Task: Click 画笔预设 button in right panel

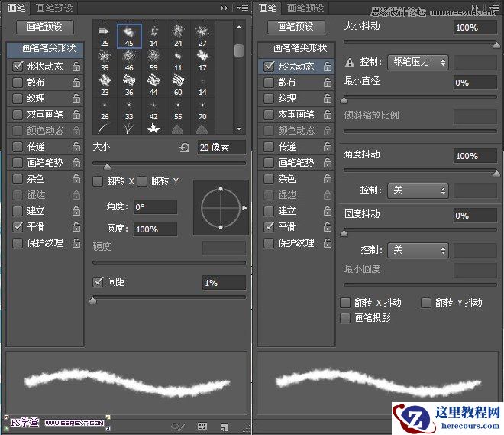Action: [296, 27]
